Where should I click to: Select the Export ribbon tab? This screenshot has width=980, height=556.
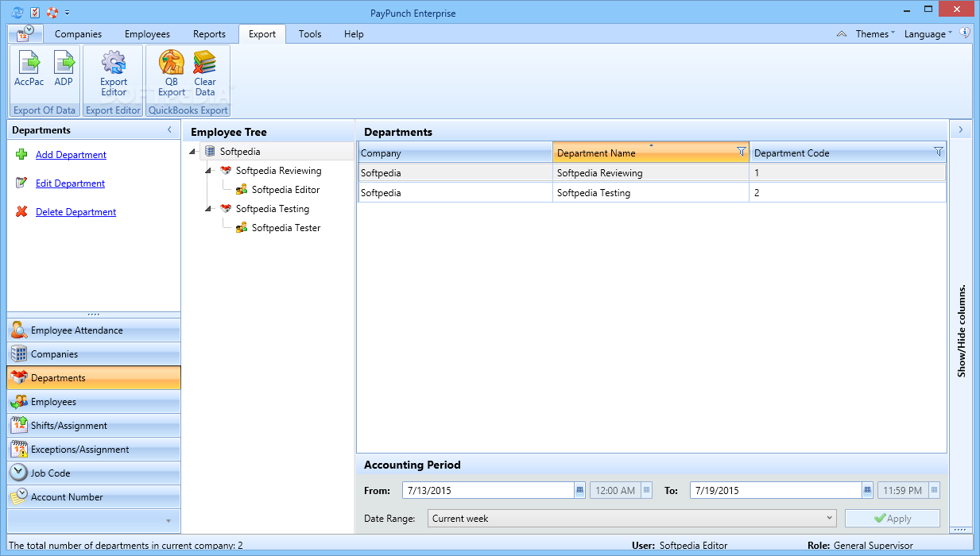tap(262, 34)
